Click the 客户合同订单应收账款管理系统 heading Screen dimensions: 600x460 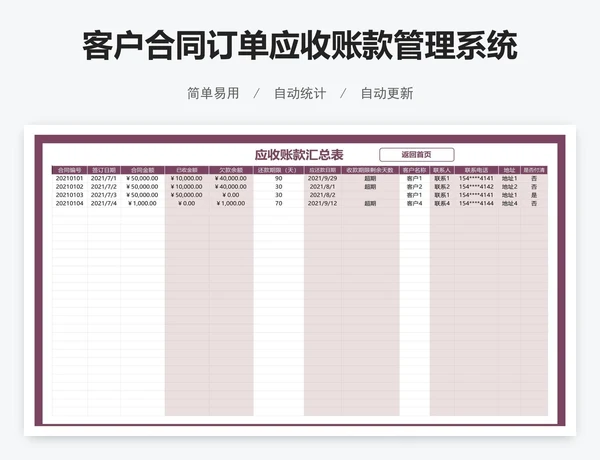pyautogui.click(x=300, y=46)
